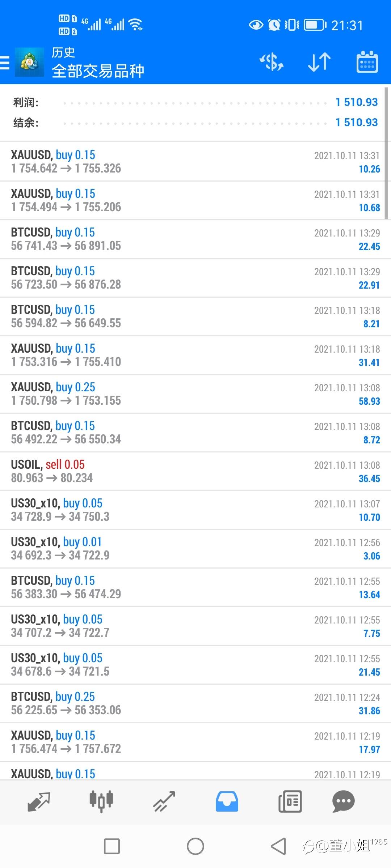Open the XAUUSD buy 0.25 trade
391x868 pixels.
click(x=195, y=394)
